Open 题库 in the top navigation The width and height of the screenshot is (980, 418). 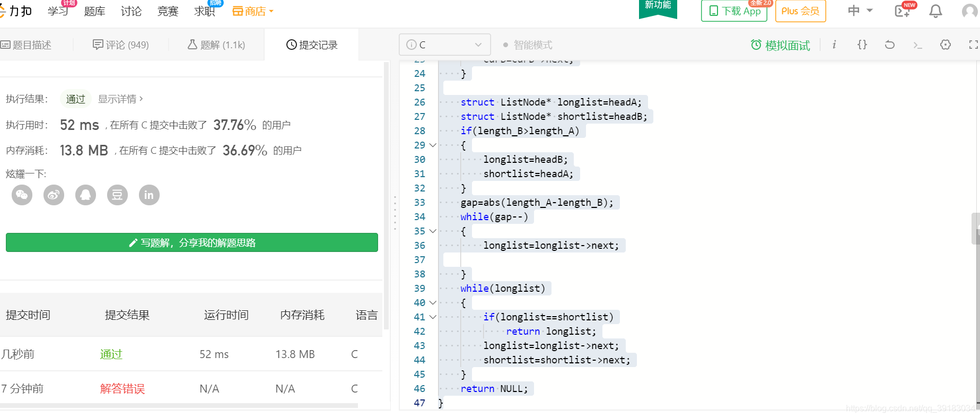[x=94, y=11]
